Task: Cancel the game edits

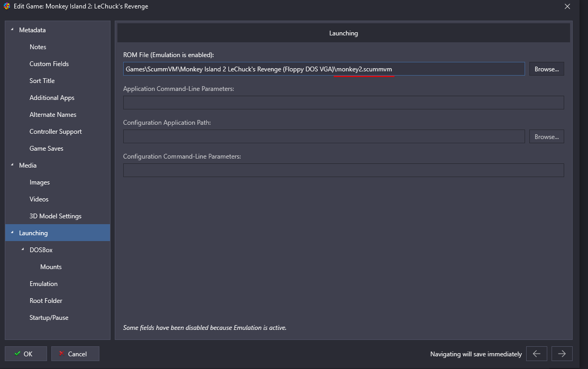Action: coord(75,354)
